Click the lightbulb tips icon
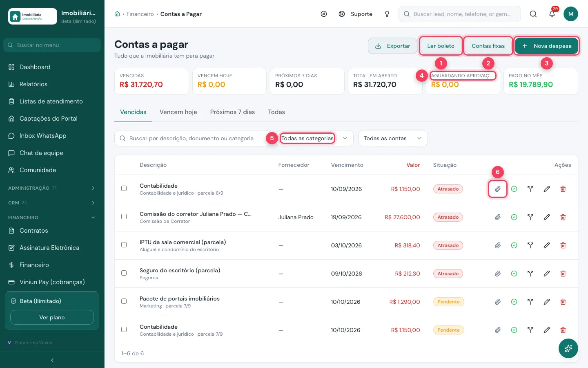Screen dimensions: 588x368 point(387,14)
